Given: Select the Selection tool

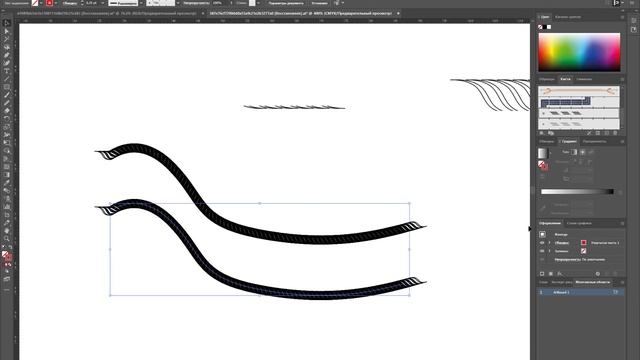Looking at the screenshot, I should click(x=7, y=23).
